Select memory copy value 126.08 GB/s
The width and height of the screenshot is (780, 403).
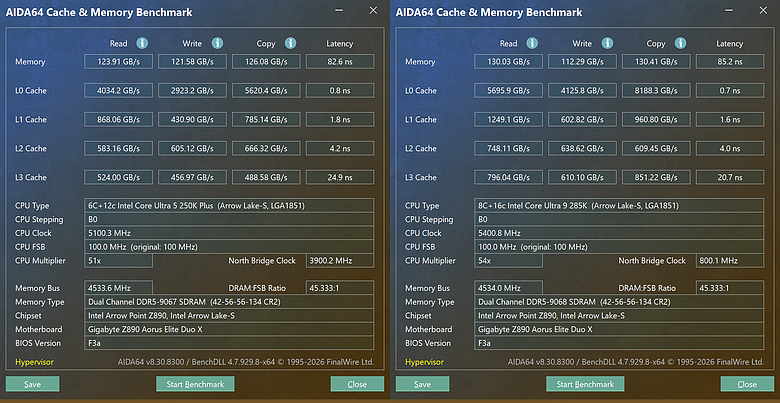point(266,62)
